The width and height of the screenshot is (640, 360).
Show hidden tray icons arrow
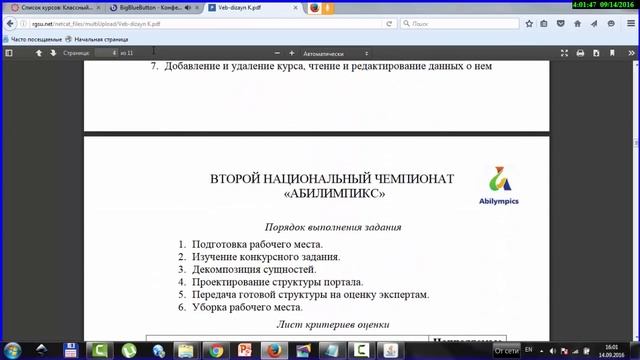(x=542, y=351)
